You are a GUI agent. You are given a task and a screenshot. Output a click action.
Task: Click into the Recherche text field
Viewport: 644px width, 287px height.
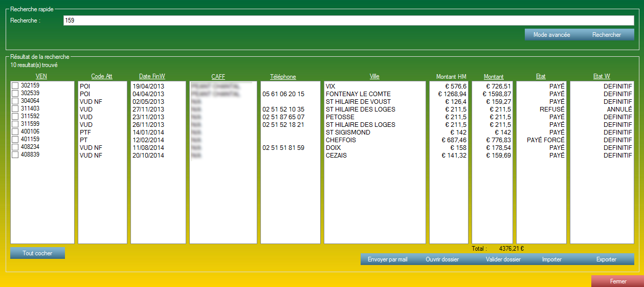pos(348,20)
